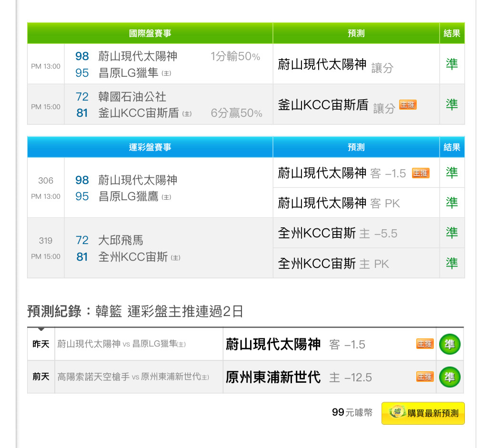Click the prediction 蔚山現代太陽神 客 PK
The image size is (482, 448).
pyautogui.click(x=339, y=203)
